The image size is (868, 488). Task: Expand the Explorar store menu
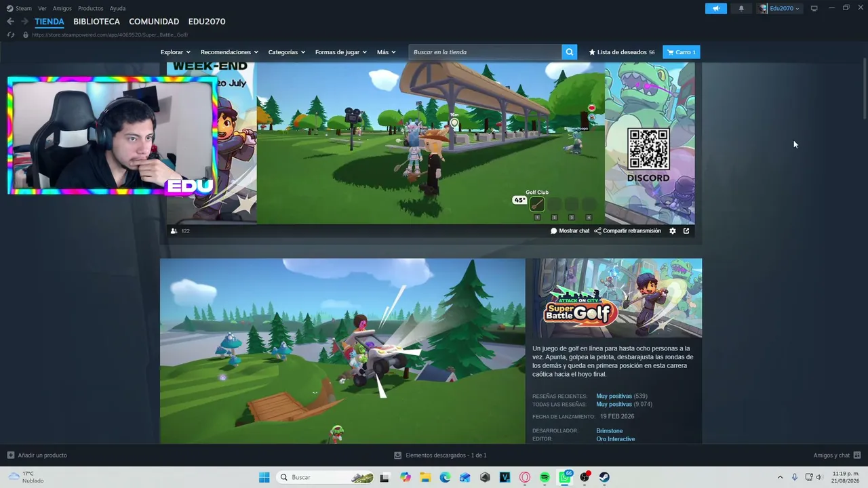point(176,52)
